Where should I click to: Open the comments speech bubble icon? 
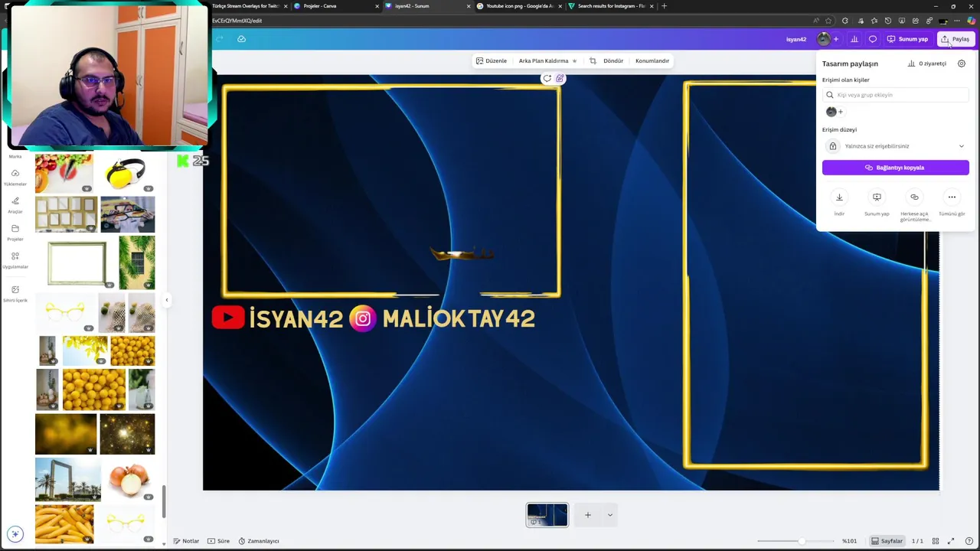pos(873,39)
